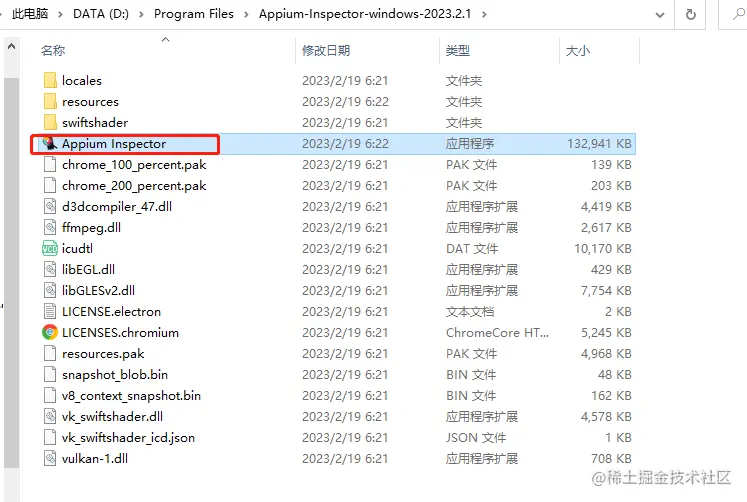This screenshot has height=502, width=747.
Task: Click the 应用程序 type cell
Action: 470,144
